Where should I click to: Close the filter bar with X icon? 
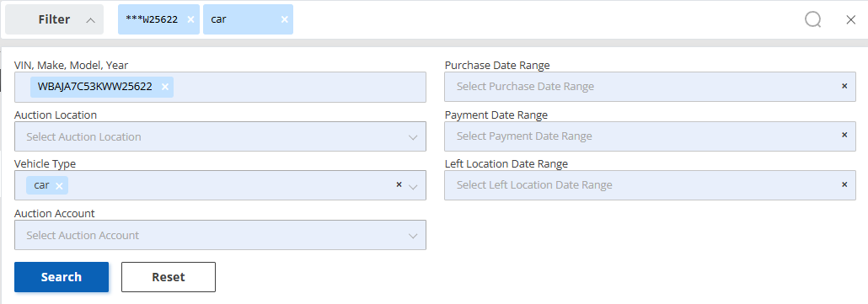pyautogui.click(x=851, y=20)
